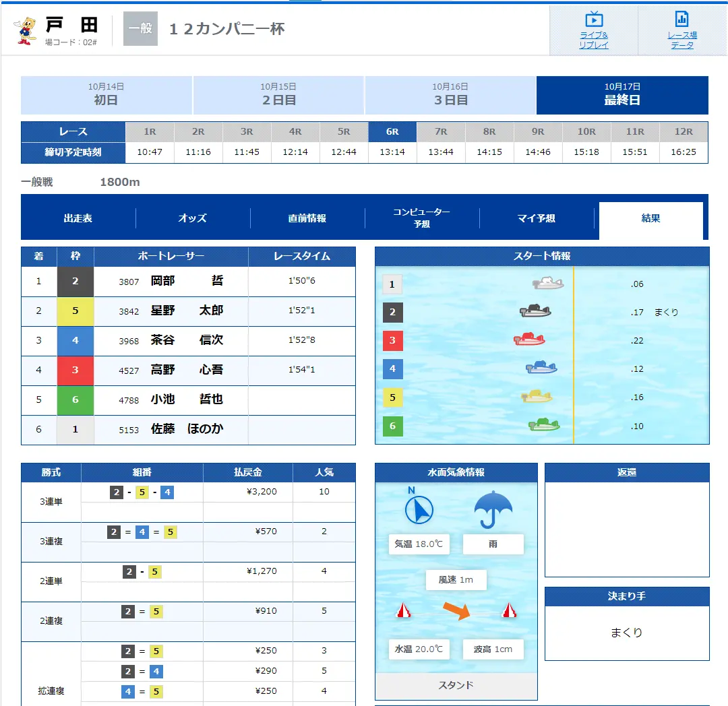Viewport: 728px width, 706px height.
Task: Click the yellow lane 5 swatch for 星野
Action: tap(75, 311)
